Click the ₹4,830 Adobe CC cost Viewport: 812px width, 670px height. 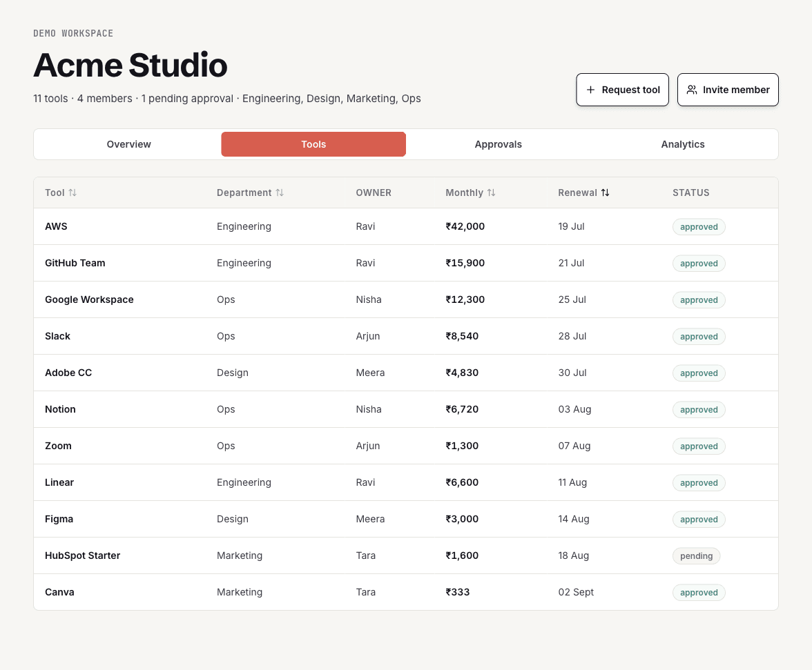point(462,373)
